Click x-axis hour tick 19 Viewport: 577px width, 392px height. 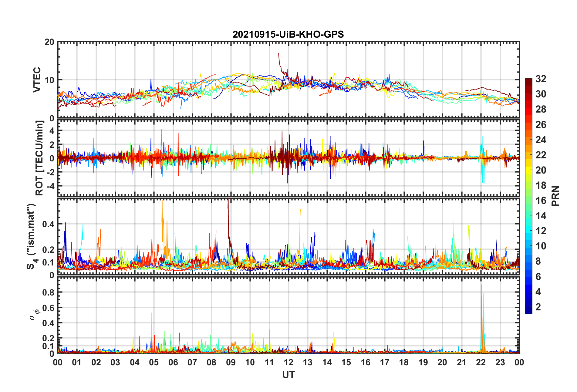click(x=423, y=362)
